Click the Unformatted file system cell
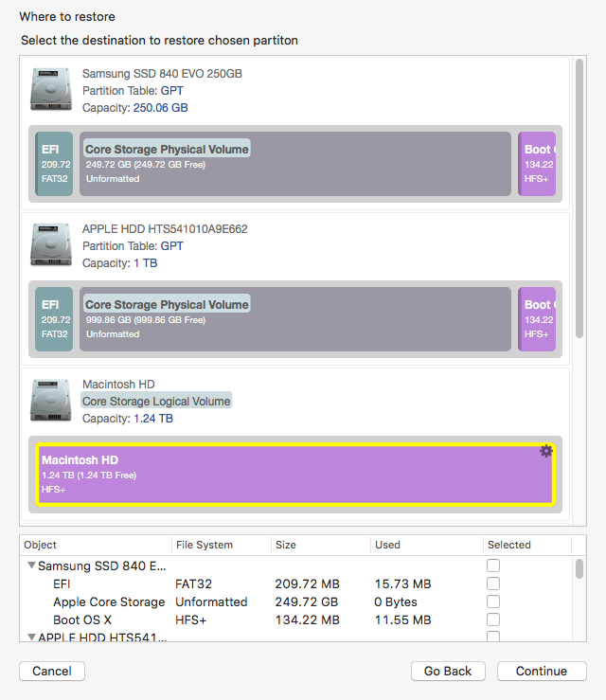 (211, 601)
